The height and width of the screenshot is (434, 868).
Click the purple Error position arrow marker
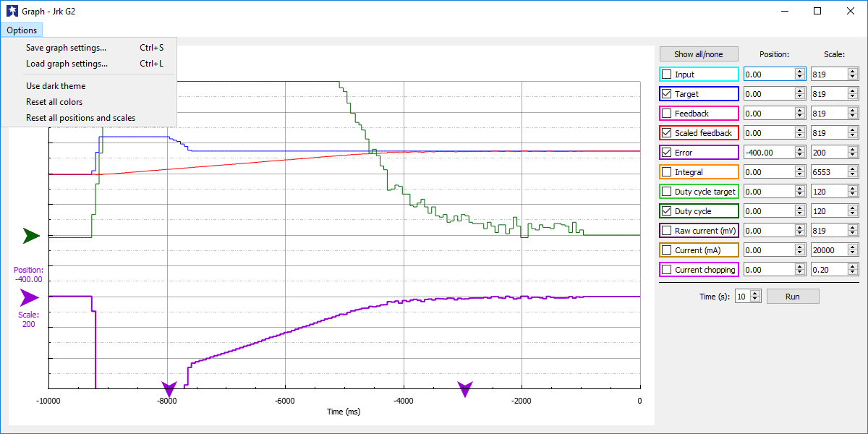click(29, 297)
